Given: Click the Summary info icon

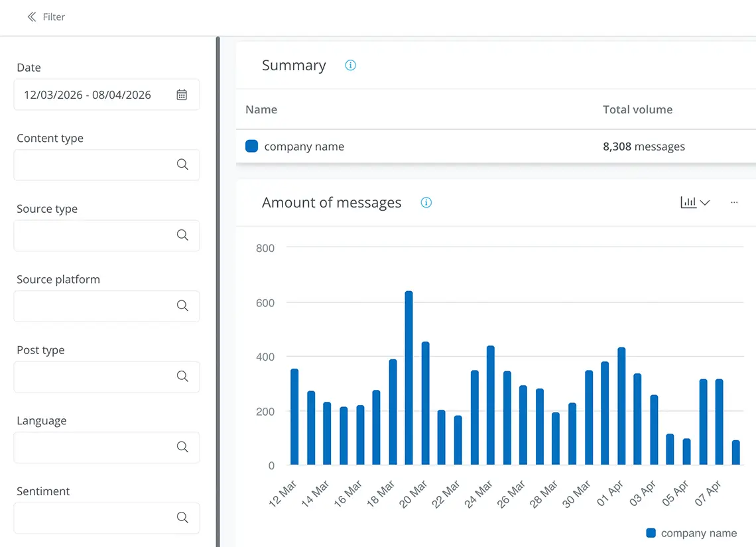Looking at the screenshot, I should pyautogui.click(x=351, y=65).
